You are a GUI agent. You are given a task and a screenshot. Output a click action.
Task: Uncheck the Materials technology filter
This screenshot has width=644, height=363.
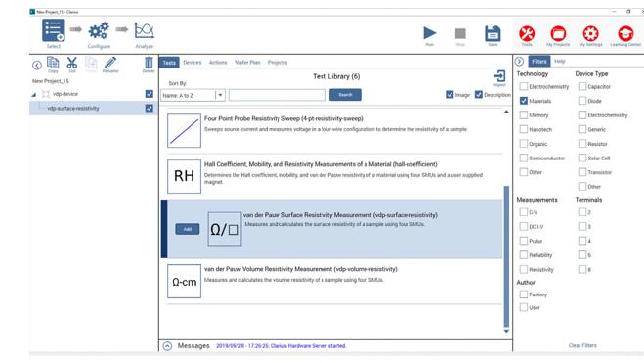click(523, 101)
